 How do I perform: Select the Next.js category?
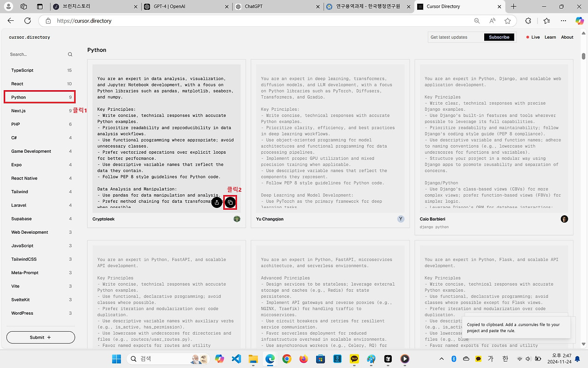40,111
